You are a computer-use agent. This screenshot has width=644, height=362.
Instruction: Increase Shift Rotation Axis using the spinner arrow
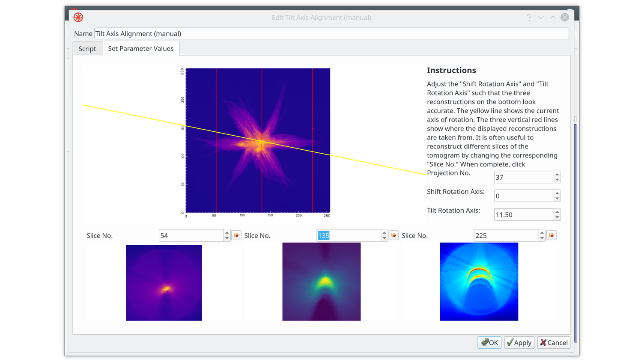pos(557,193)
